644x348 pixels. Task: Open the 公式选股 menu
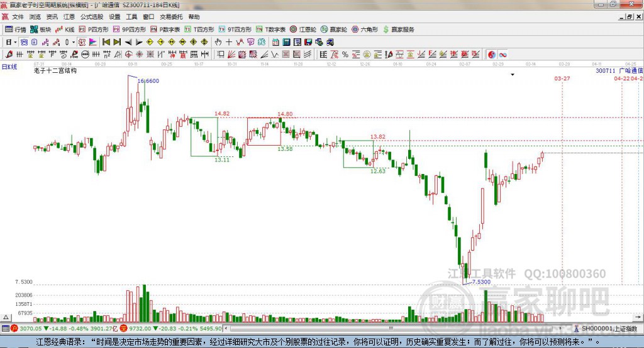click(92, 17)
